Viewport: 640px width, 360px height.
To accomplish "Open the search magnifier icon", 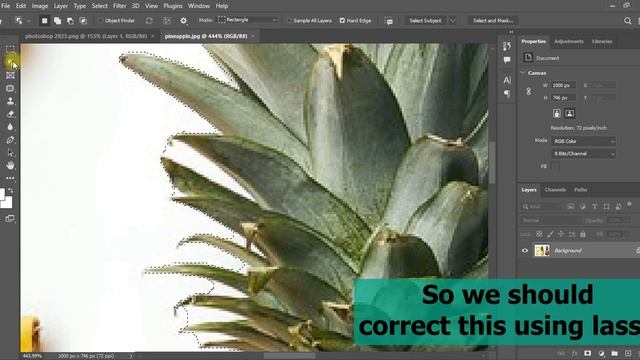I will coord(627,21).
